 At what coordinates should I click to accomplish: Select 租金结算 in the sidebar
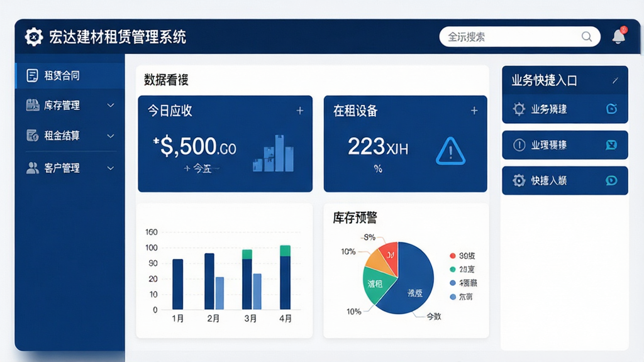coord(70,136)
